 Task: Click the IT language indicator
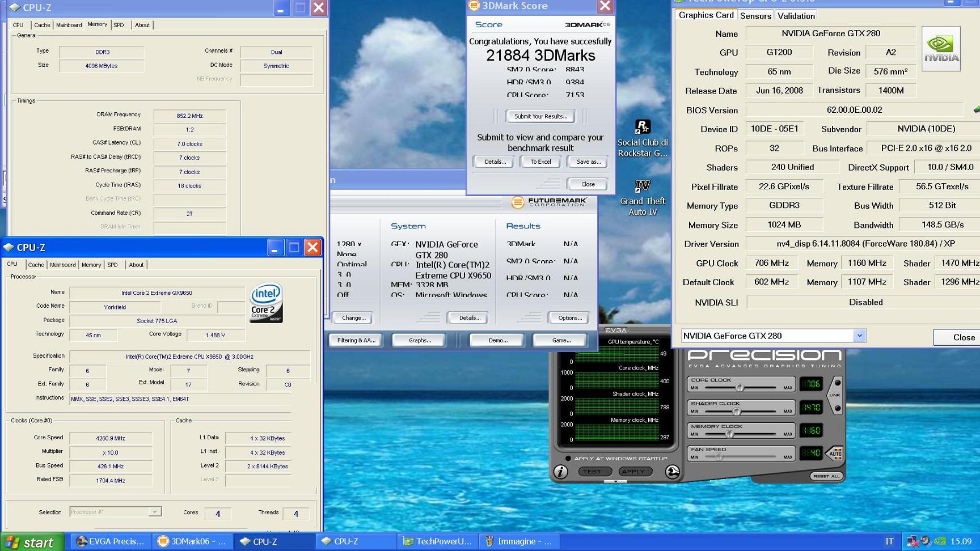(889, 541)
